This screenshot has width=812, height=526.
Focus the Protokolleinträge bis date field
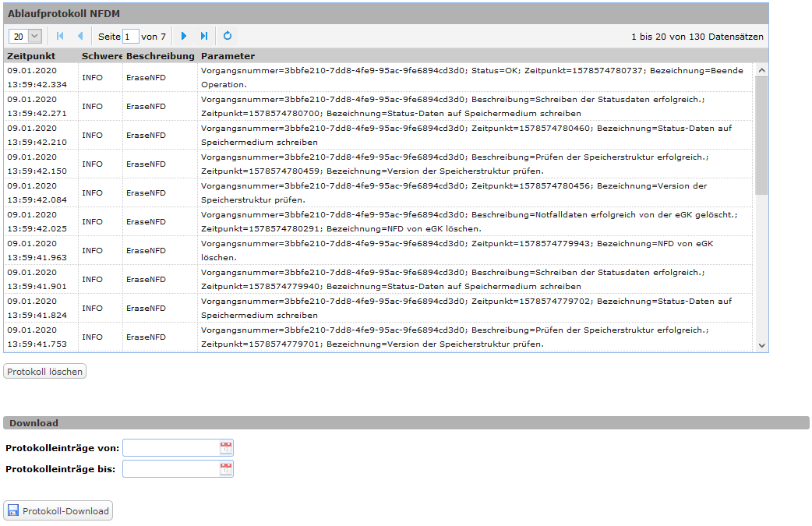pos(171,468)
